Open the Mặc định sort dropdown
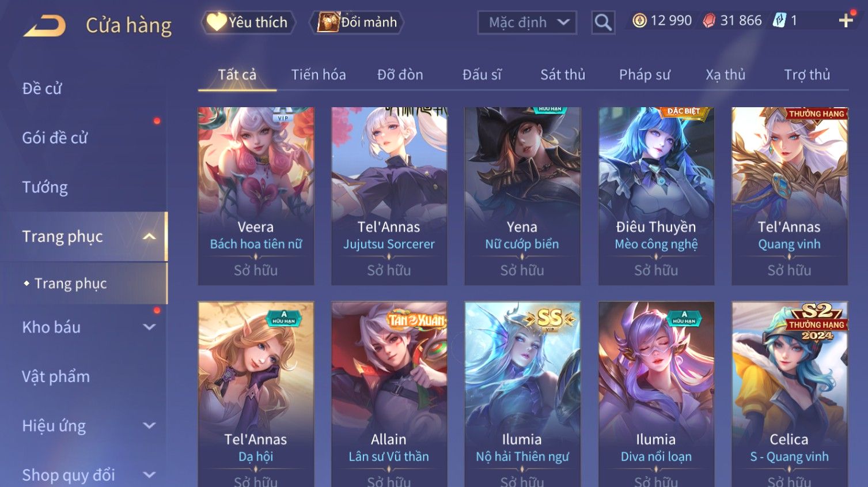This screenshot has height=487, width=868. 527,22
